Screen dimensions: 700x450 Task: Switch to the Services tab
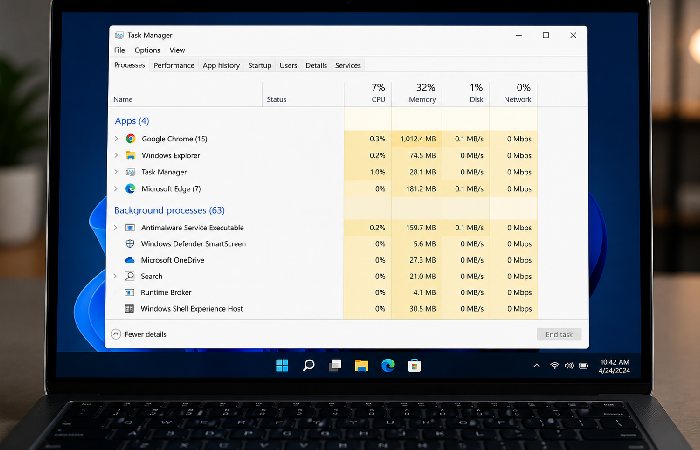(x=348, y=65)
